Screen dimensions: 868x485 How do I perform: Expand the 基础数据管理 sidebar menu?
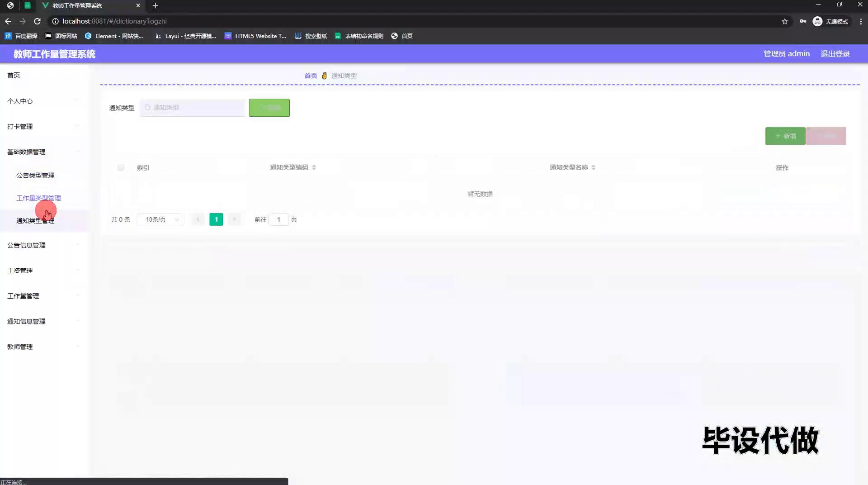coord(26,152)
